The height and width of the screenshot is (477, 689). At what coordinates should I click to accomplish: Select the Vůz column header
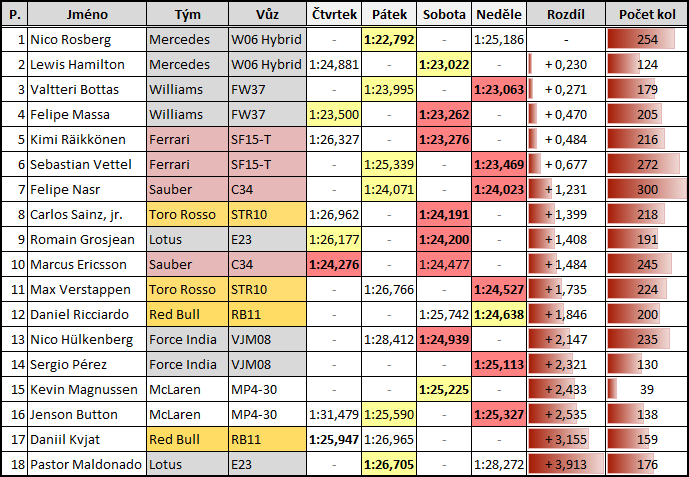coord(266,15)
